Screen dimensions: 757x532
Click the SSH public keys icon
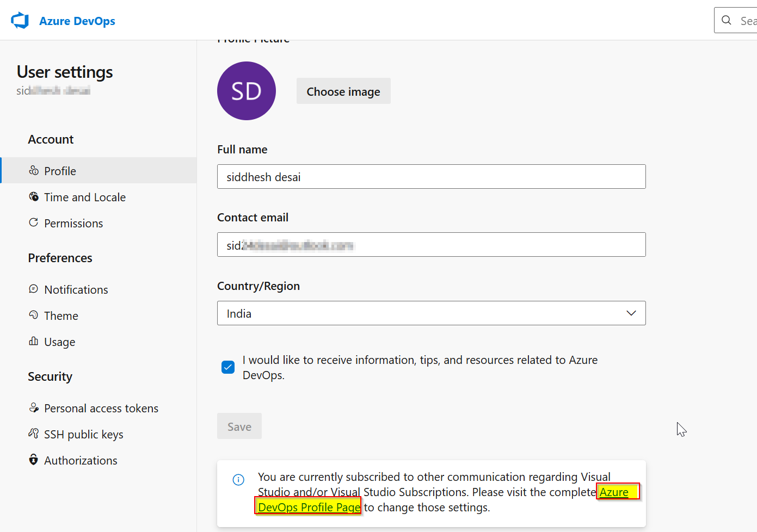coord(34,434)
